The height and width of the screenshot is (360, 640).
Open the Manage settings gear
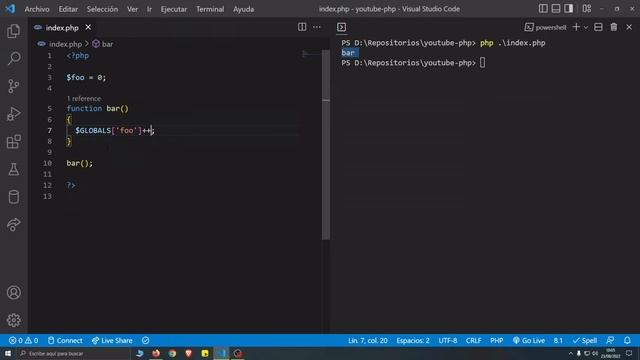click(x=13, y=320)
